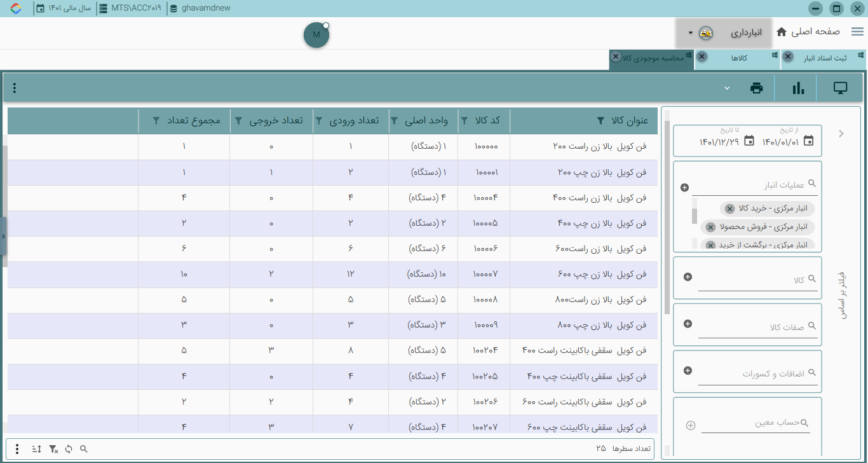Refresh the grid data

pyautogui.click(x=69, y=449)
